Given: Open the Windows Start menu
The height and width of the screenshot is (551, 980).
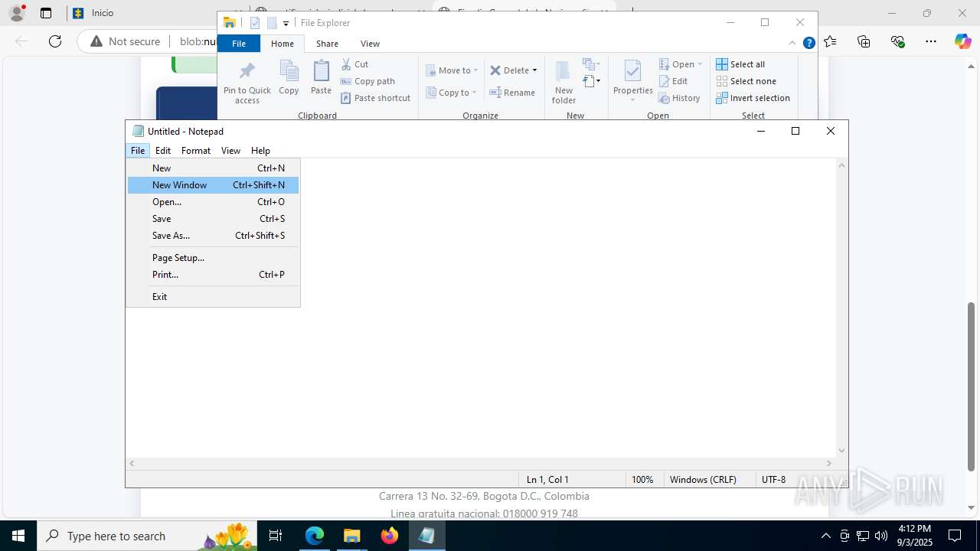Looking at the screenshot, I should point(18,536).
